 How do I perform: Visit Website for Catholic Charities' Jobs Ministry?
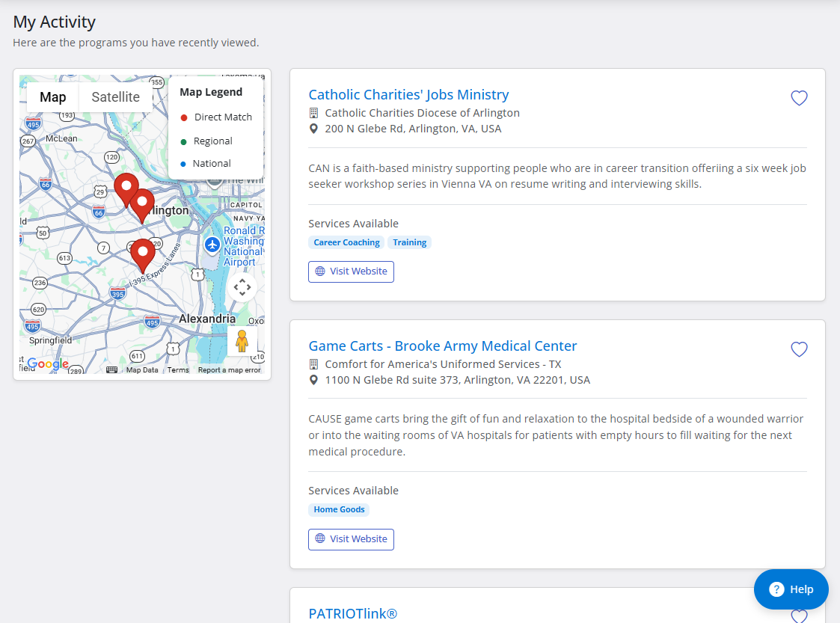point(351,271)
